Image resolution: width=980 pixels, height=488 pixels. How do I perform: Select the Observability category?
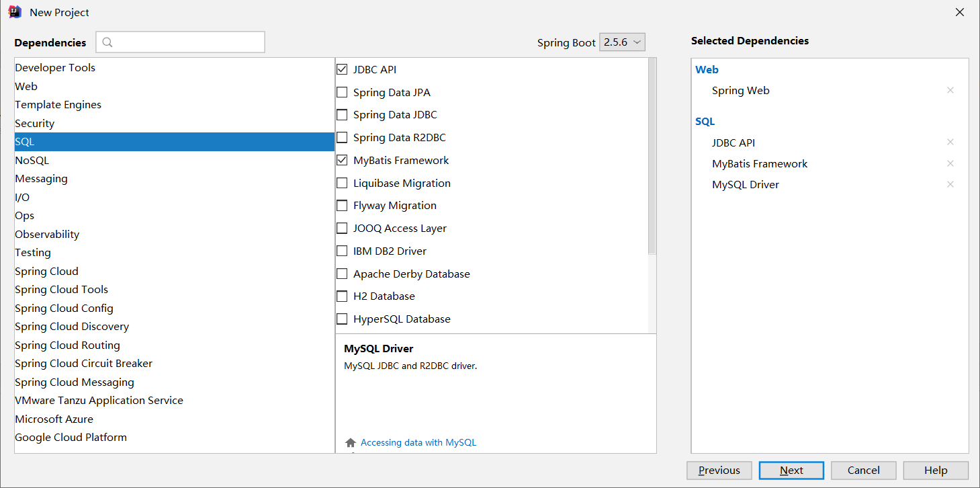[x=175, y=234]
